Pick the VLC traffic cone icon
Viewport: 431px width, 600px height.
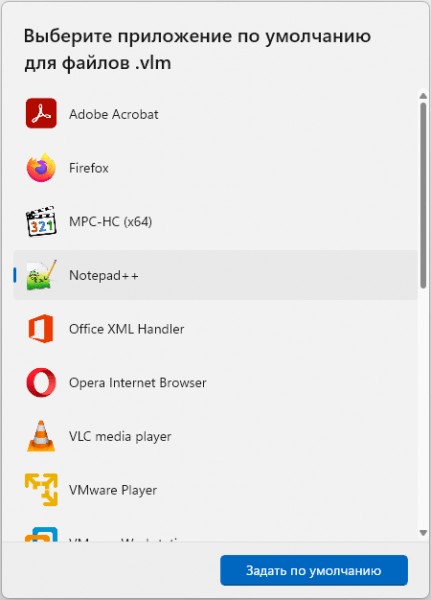coord(41,436)
